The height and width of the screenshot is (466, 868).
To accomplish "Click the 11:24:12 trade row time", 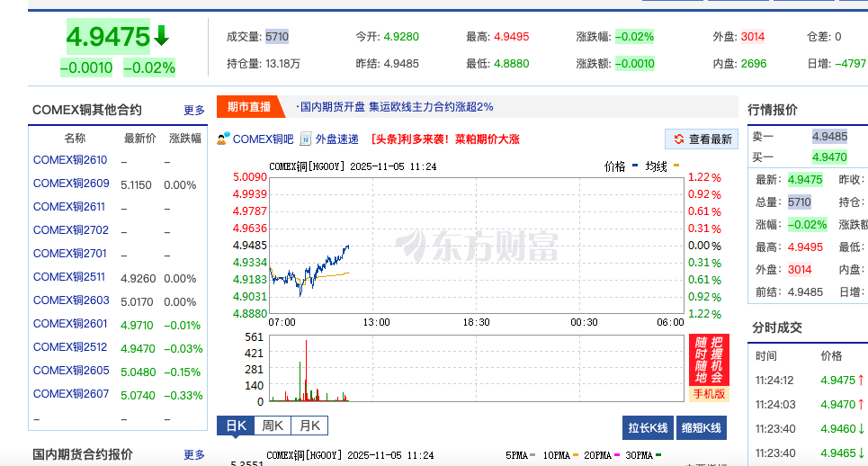I will 774,381.
